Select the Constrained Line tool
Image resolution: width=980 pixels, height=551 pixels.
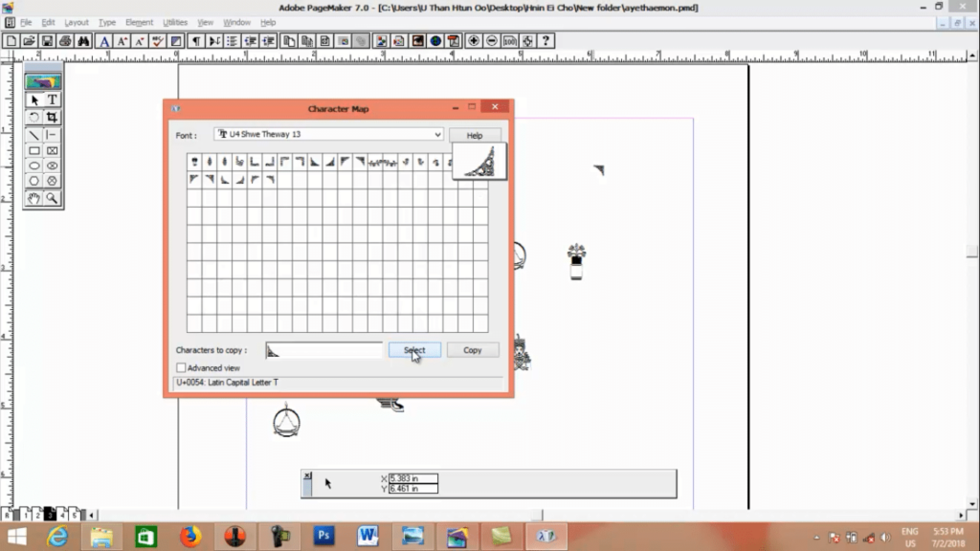coord(52,134)
